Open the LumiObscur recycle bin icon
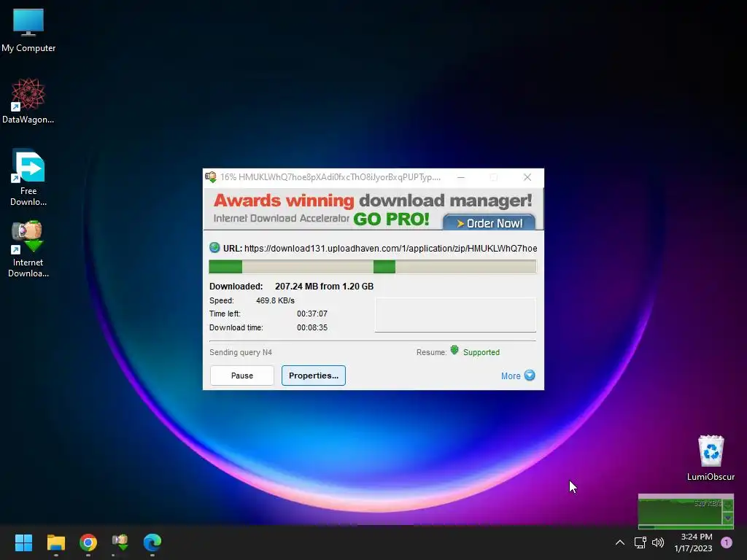The width and height of the screenshot is (747, 560). point(711,458)
